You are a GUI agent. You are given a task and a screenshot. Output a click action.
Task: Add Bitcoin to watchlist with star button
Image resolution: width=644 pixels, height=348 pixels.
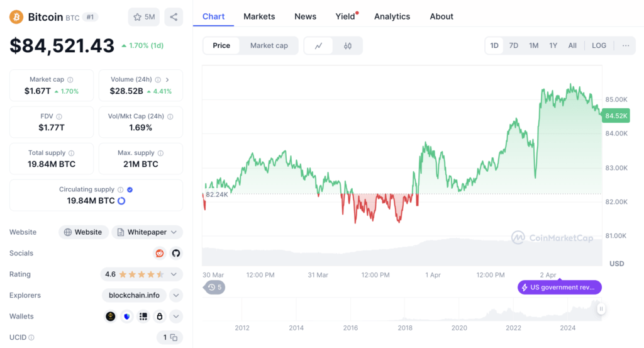[x=144, y=17]
